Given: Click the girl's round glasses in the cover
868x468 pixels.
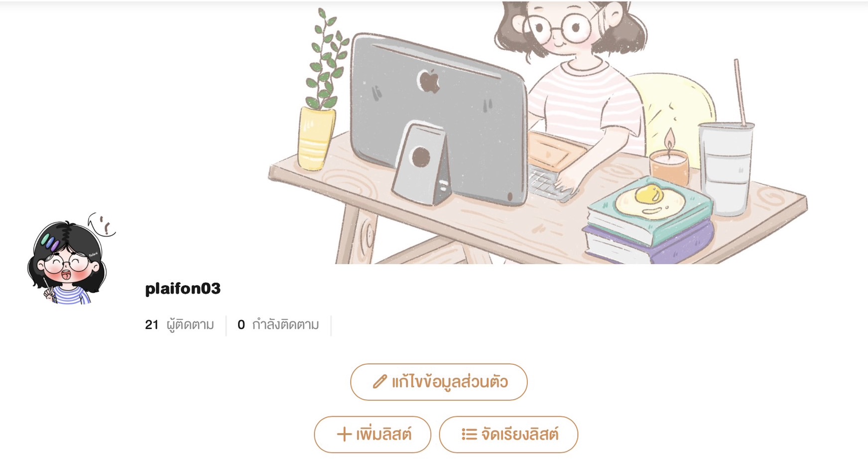Looking at the screenshot, I should click(560, 27).
